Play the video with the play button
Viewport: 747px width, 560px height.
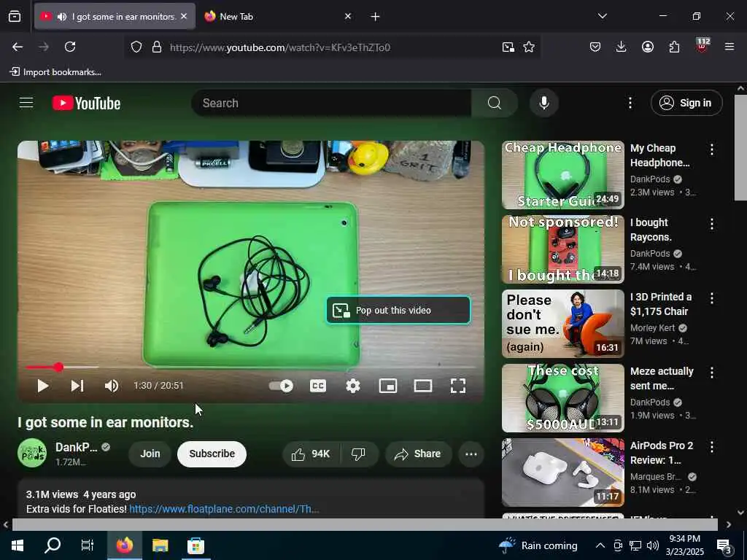click(x=43, y=386)
